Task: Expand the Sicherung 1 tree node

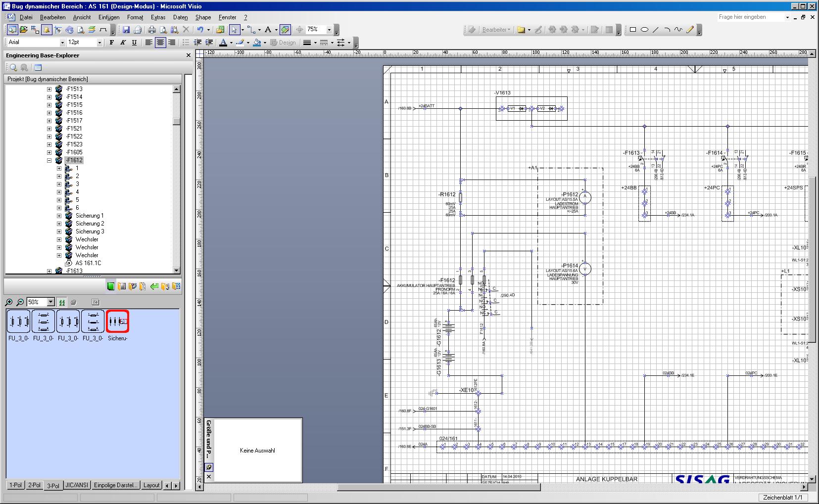Action: pos(59,216)
